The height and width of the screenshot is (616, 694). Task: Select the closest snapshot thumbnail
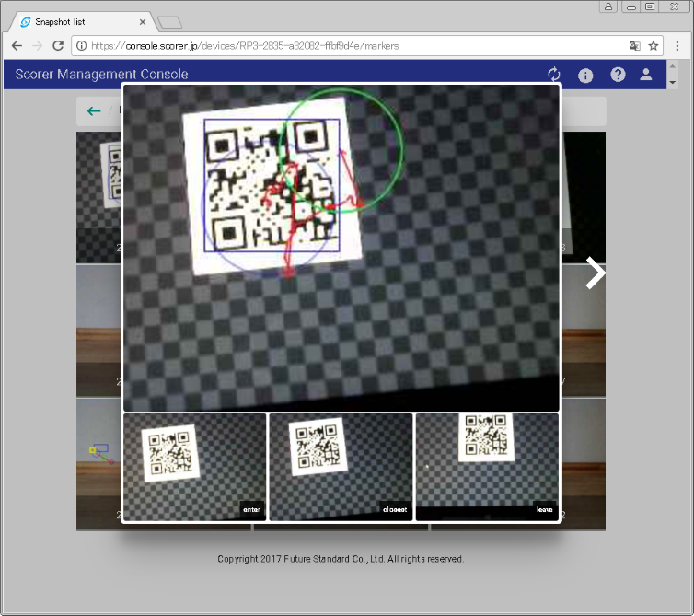click(x=341, y=467)
